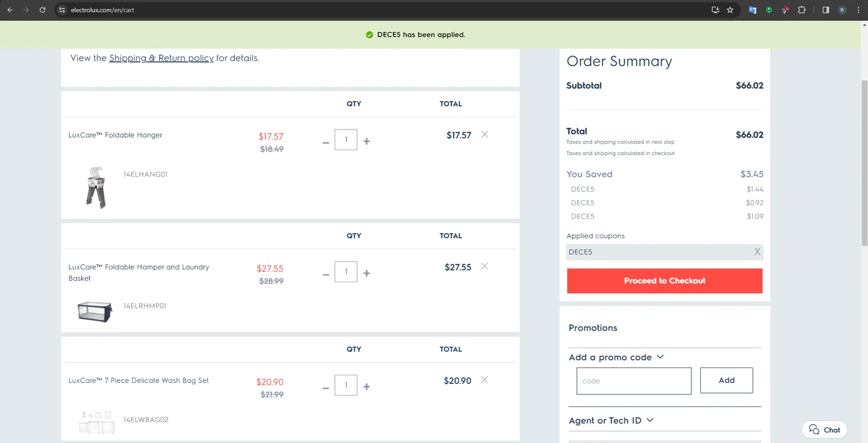Toggle the browser side panel
The height and width of the screenshot is (443, 868).
tap(826, 10)
